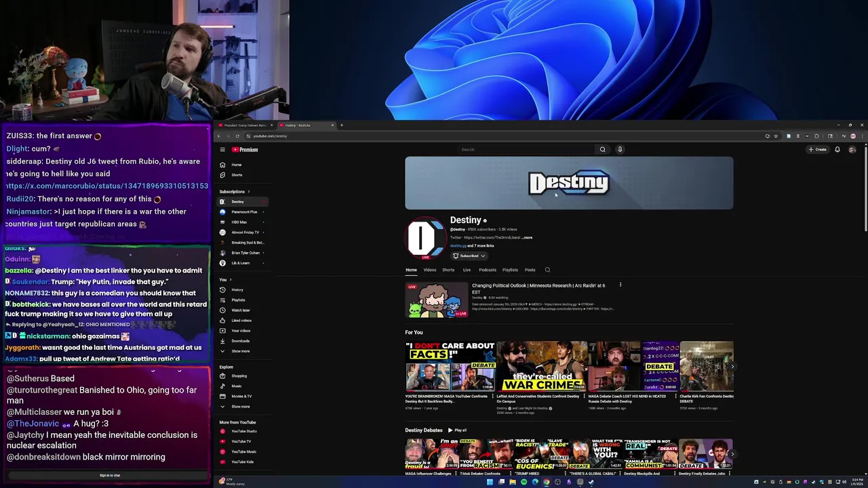
Task: Open the channel Live tab
Action: click(467, 270)
